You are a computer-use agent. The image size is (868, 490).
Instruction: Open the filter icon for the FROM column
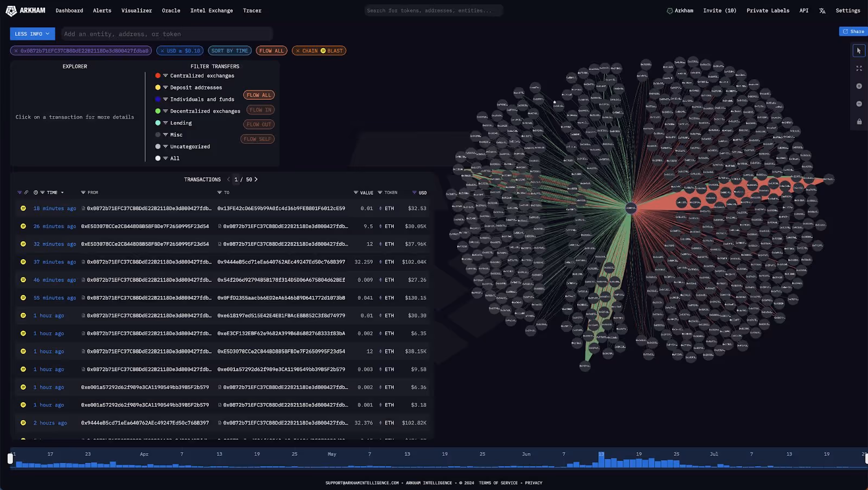pyautogui.click(x=83, y=192)
